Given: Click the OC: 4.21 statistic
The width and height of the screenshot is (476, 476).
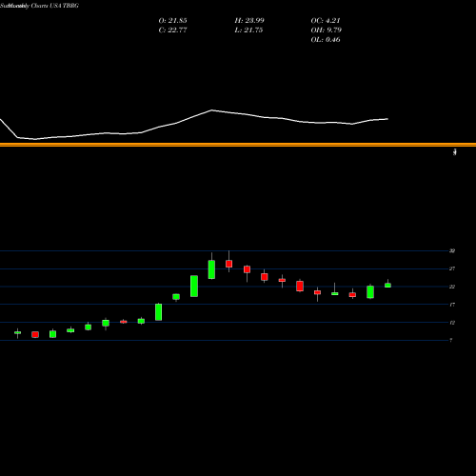Looking at the screenshot, I should (x=326, y=21).
